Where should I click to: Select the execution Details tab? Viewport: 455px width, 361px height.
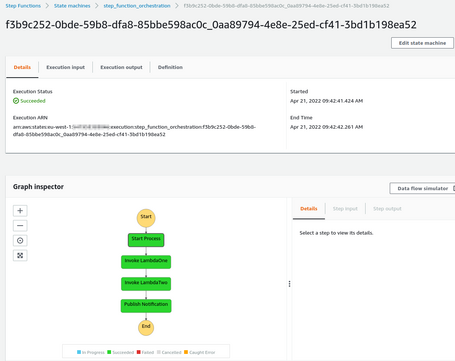click(22, 67)
